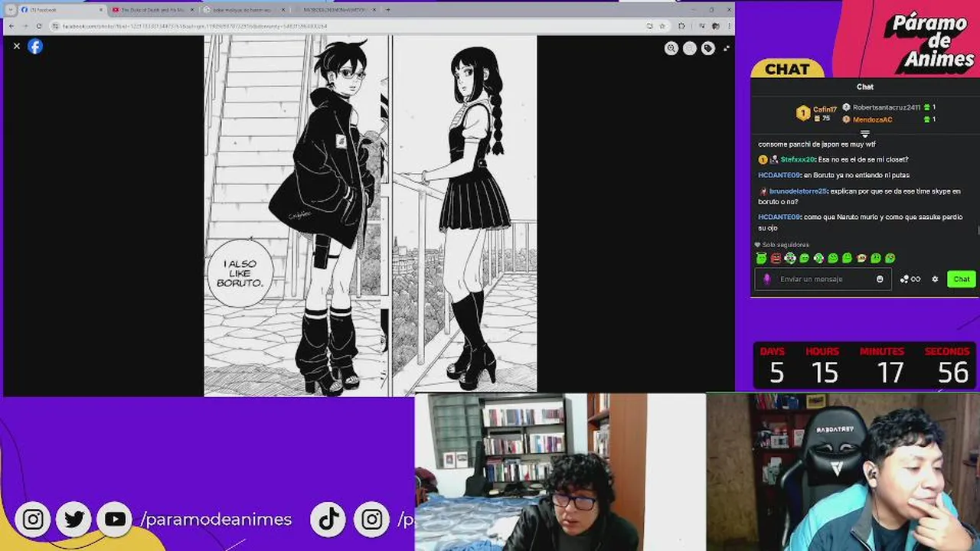Screen dimensions: 980x551
Task: Switch to the third browser tab
Action: 244,10
